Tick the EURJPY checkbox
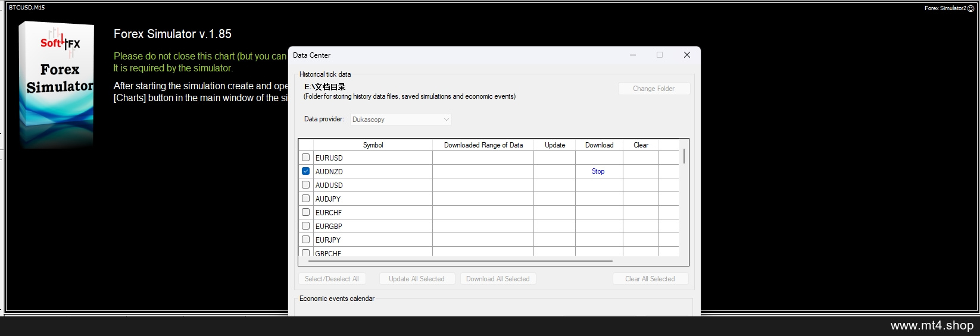Screen dimensions: 980x336 (305, 240)
